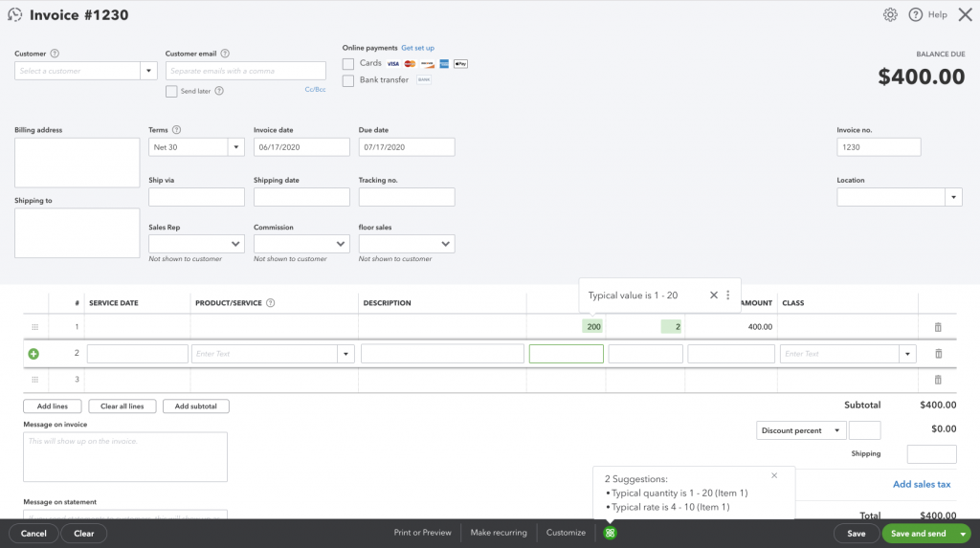Screen dimensions: 980x548
Task: Close the 2 Suggestions popup
Action: [773, 475]
